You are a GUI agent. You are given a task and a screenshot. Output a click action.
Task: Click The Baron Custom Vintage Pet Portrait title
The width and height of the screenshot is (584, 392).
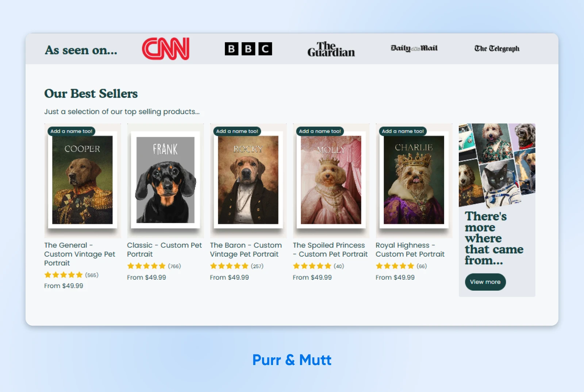[246, 250]
